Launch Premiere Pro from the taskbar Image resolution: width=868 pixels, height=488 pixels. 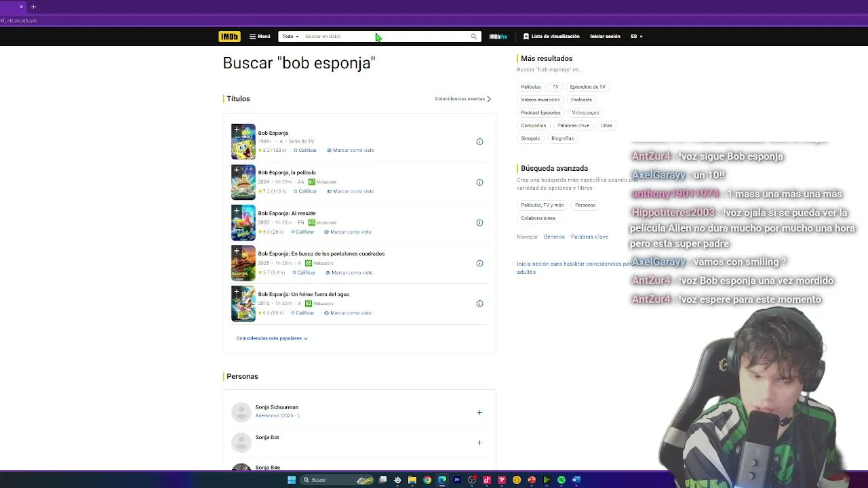pos(457,480)
